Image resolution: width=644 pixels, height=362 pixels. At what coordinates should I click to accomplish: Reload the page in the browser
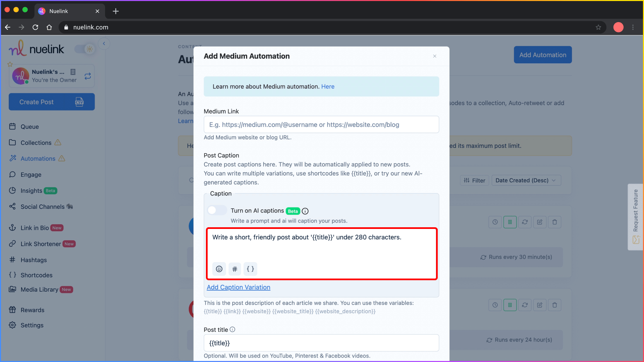coord(35,27)
